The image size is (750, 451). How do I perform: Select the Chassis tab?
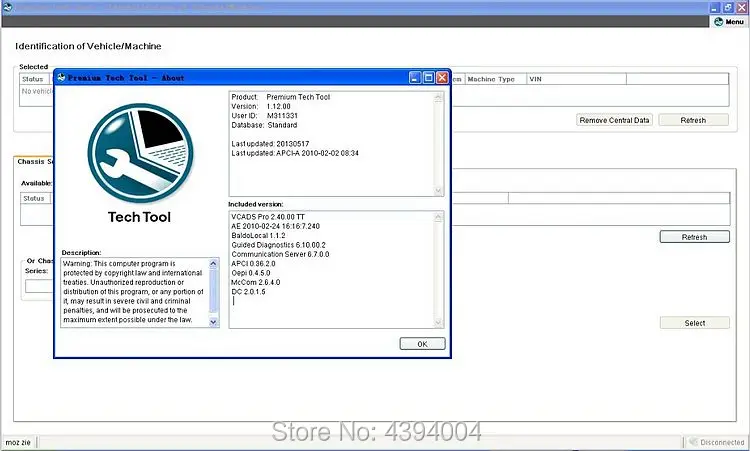pos(34,162)
